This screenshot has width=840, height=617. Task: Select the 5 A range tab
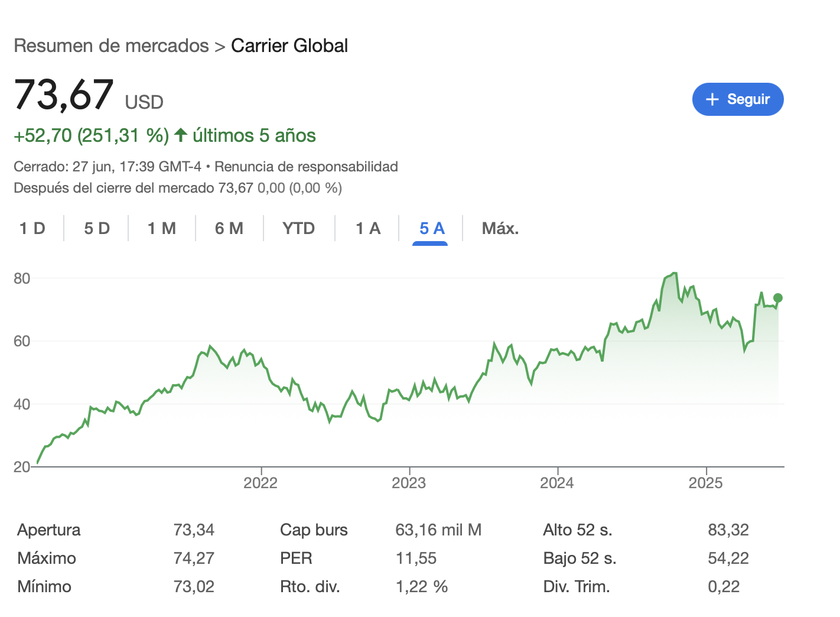432,228
